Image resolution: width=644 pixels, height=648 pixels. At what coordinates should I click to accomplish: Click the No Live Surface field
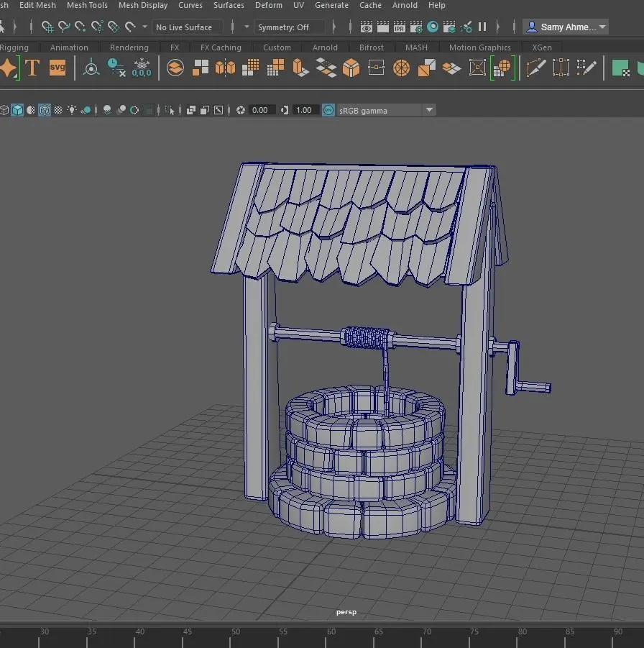(x=188, y=27)
